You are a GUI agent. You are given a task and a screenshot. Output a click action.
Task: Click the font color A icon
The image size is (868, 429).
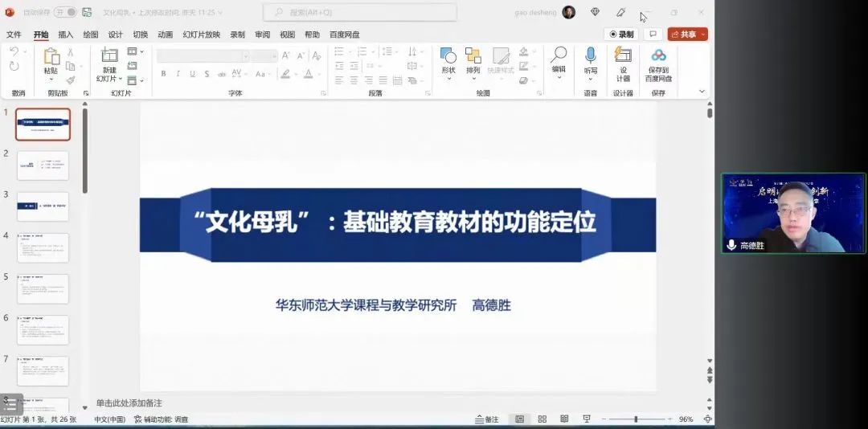tap(308, 74)
